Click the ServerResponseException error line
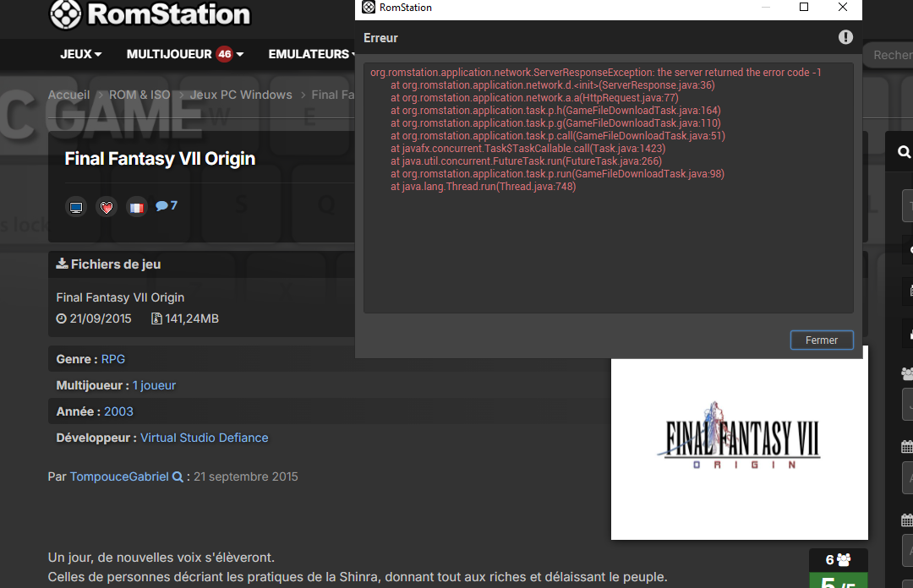Viewport: 913px width, 588px height. click(596, 73)
